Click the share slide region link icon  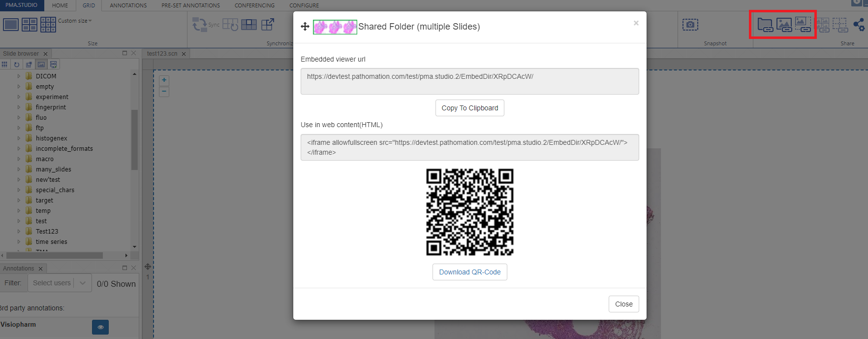[803, 25]
